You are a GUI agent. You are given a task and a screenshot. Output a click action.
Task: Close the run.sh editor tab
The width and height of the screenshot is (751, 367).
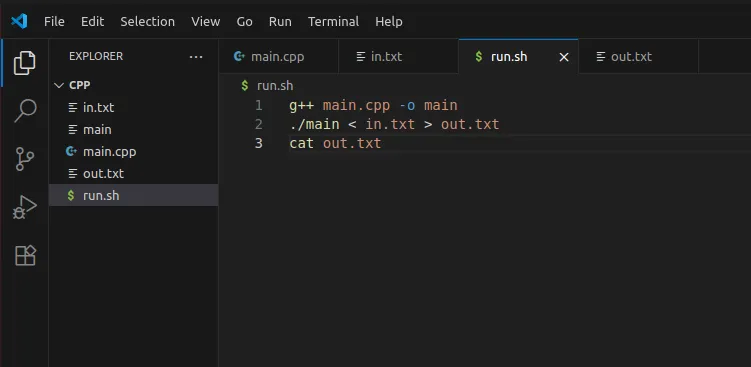(564, 57)
